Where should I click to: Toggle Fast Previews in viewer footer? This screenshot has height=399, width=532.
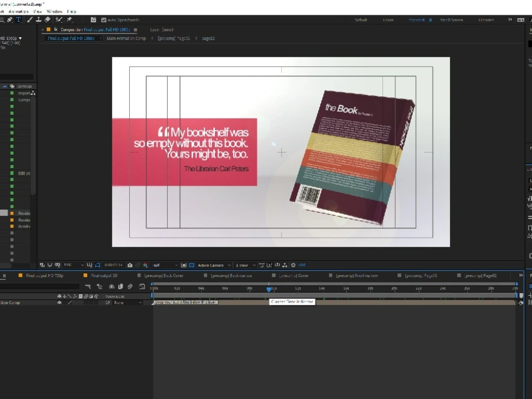[269, 265]
